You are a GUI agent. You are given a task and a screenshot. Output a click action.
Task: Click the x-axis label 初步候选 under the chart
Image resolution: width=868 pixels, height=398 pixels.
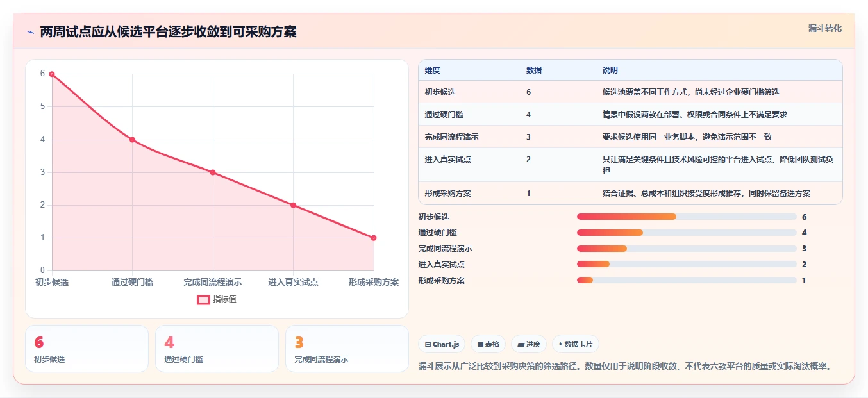tap(52, 282)
